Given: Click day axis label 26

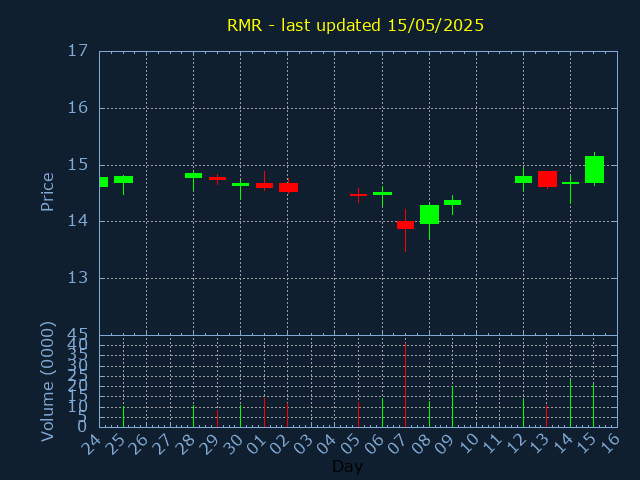Looking at the screenshot, I should point(138,444).
